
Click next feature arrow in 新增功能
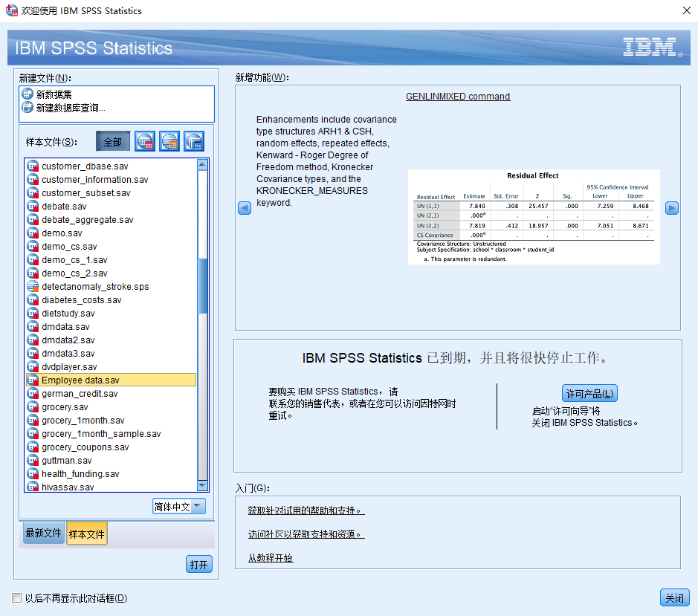coord(672,208)
